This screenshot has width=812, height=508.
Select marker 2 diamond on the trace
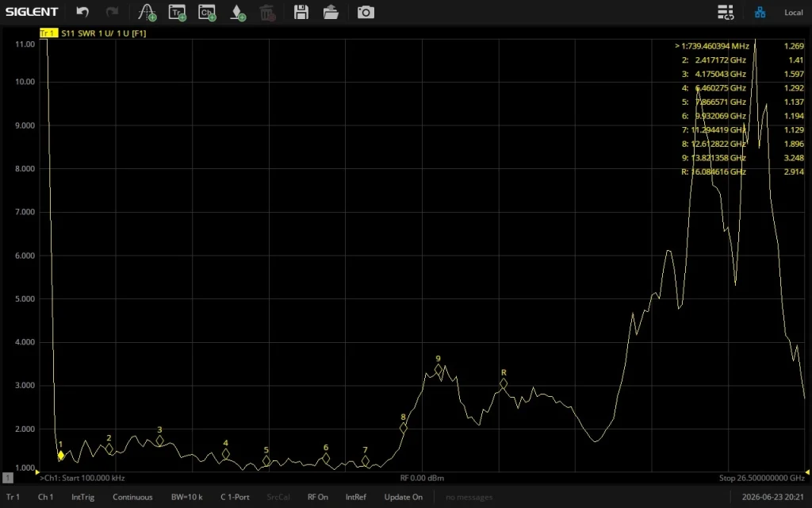(109, 449)
